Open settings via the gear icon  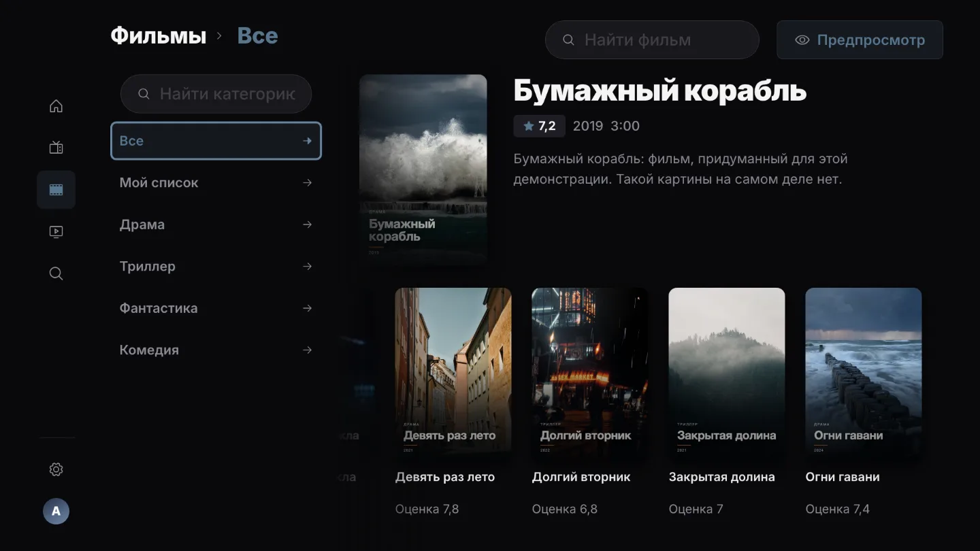point(56,469)
